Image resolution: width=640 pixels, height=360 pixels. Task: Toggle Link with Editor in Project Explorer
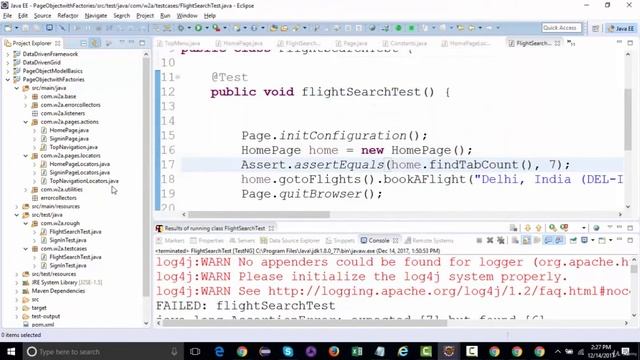coord(95,43)
